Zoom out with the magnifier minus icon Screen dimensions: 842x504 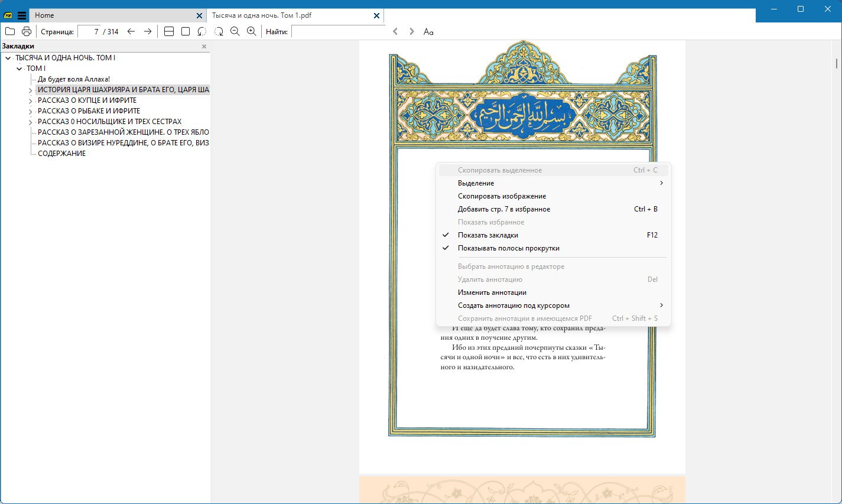(x=235, y=31)
